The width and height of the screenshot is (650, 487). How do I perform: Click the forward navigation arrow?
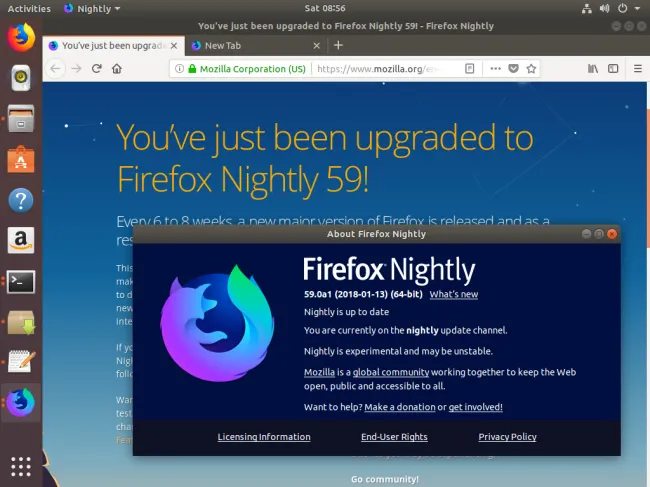(76, 68)
